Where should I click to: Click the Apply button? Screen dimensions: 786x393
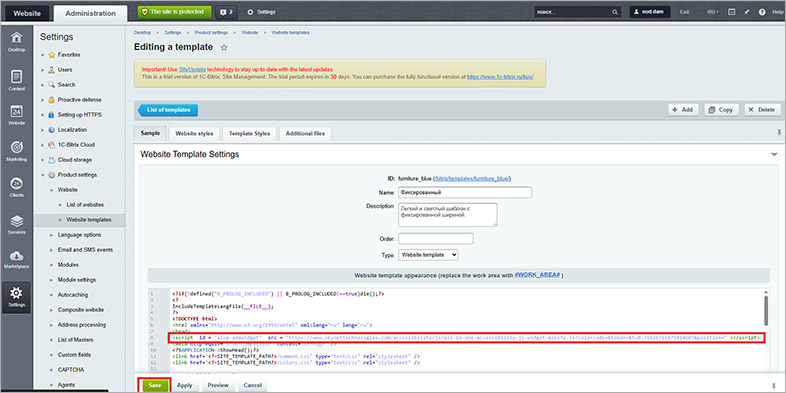[x=185, y=385]
